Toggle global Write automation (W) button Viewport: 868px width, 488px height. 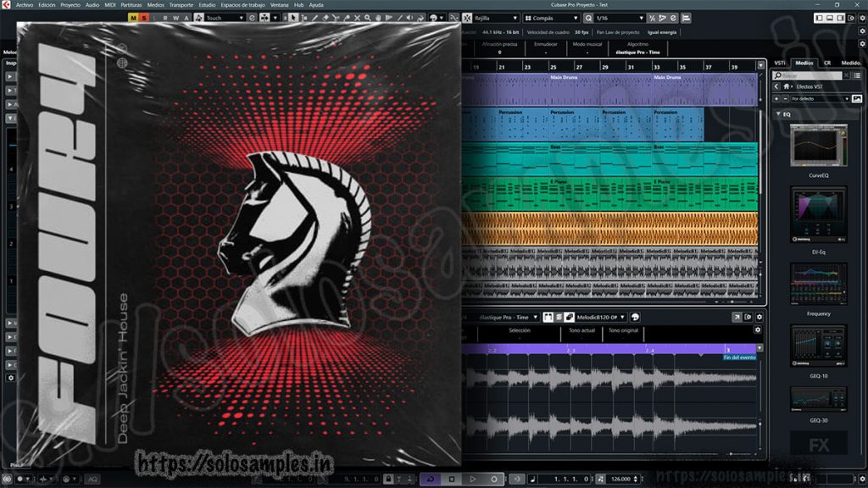point(176,18)
